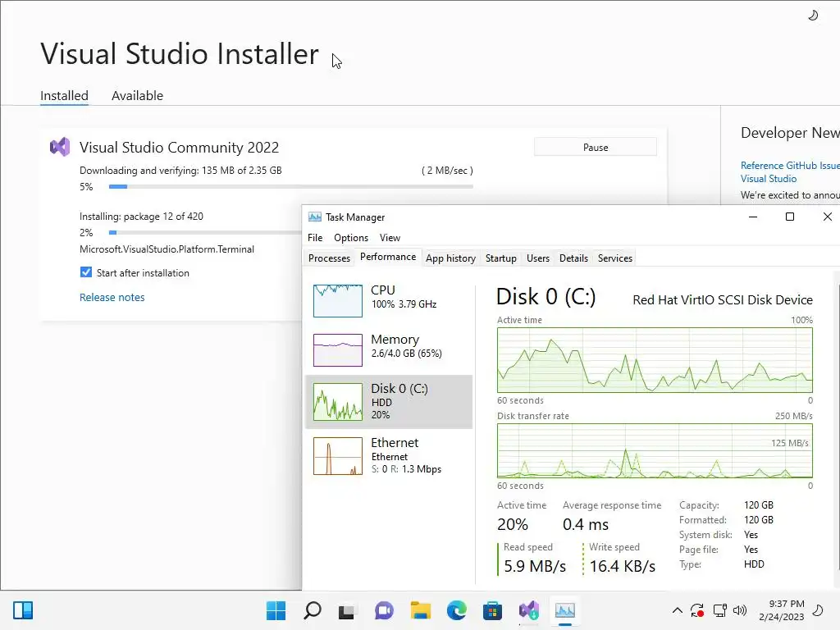Open File menu in Task Manager
The width and height of the screenshot is (840, 630).
[315, 237]
